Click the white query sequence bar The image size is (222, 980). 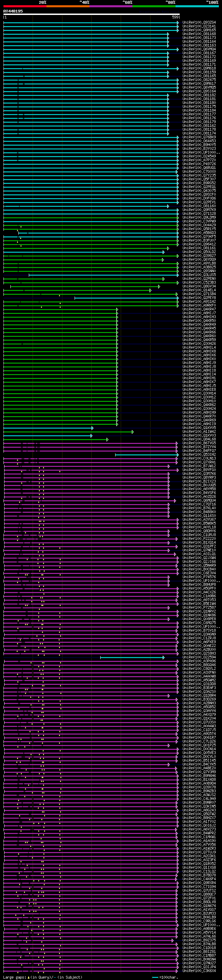click(x=92, y=14)
